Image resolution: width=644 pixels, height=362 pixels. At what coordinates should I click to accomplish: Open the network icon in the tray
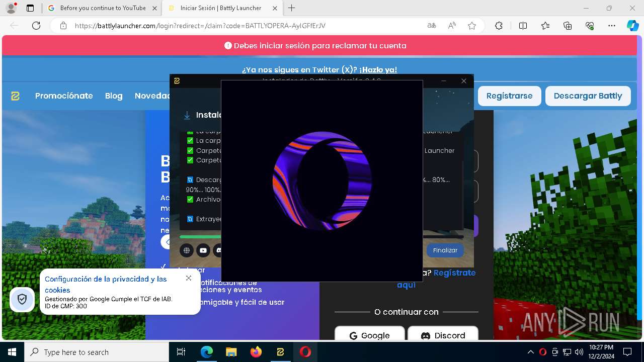point(567,352)
